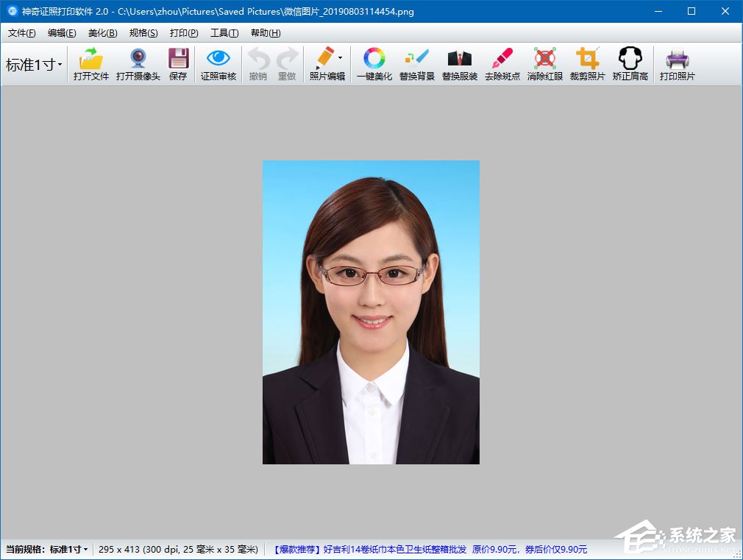
Task: Open the 标准1寸 size dropdown
Action: pyautogui.click(x=33, y=65)
